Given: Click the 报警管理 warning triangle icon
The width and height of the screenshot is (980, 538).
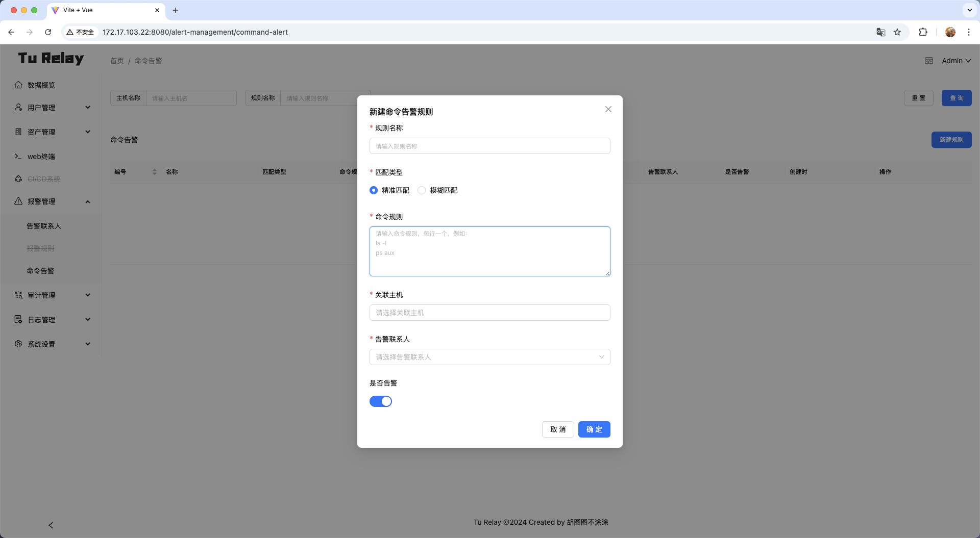Looking at the screenshot, I should (18, 201).
